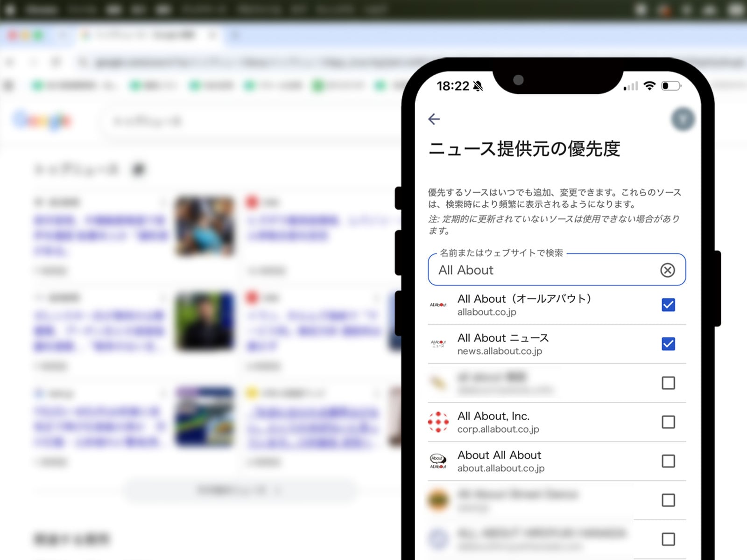Tap the red dotted All About, Inc. logo
747x560 pixels.
tap(438, 422)
